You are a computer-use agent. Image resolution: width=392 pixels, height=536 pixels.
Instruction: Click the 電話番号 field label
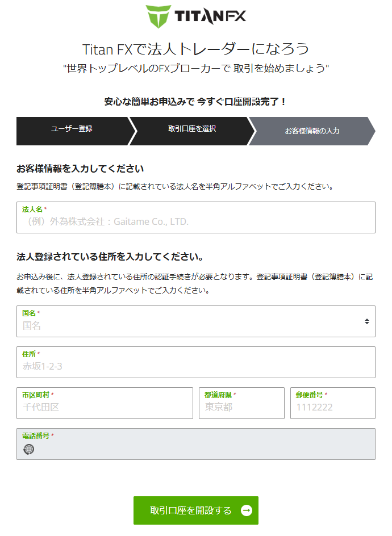click(x=36, y=436)
